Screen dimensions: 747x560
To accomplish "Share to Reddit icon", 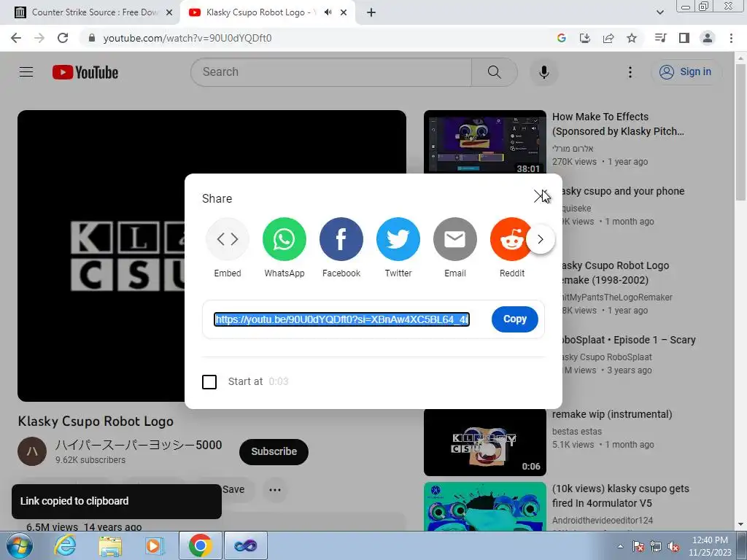I will pos(511,239).
